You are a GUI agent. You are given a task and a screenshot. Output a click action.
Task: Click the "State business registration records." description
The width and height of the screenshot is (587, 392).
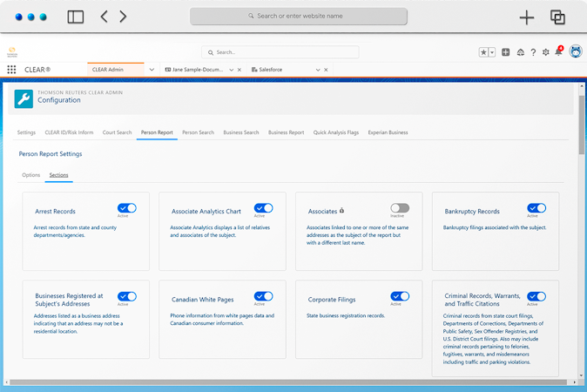click(x=346, y=315)
